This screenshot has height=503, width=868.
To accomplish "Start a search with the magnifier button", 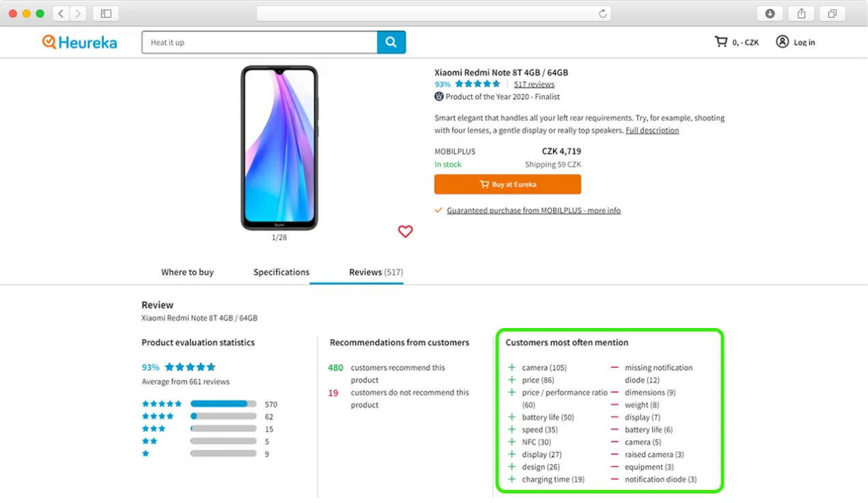I will 391,42.
